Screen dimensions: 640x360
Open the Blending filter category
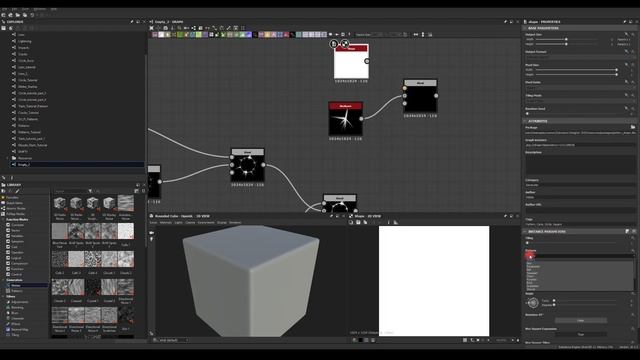[x=17, y=307]
